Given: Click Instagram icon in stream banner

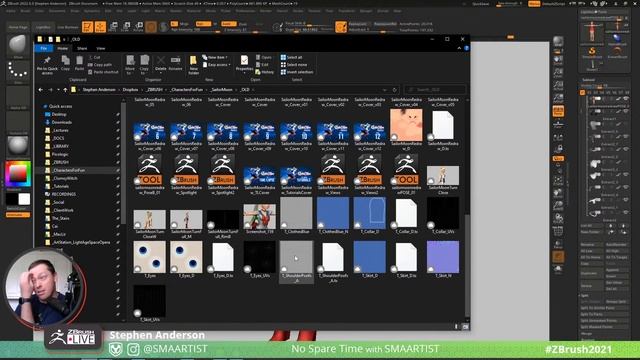Looking at the screenshot, I should pos(133,349).
